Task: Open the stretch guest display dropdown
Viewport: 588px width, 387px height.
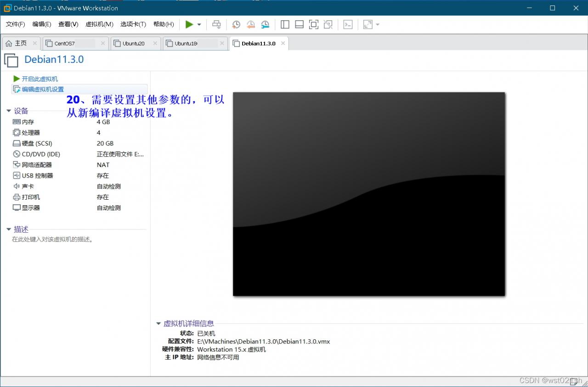Action: [378, 25]
